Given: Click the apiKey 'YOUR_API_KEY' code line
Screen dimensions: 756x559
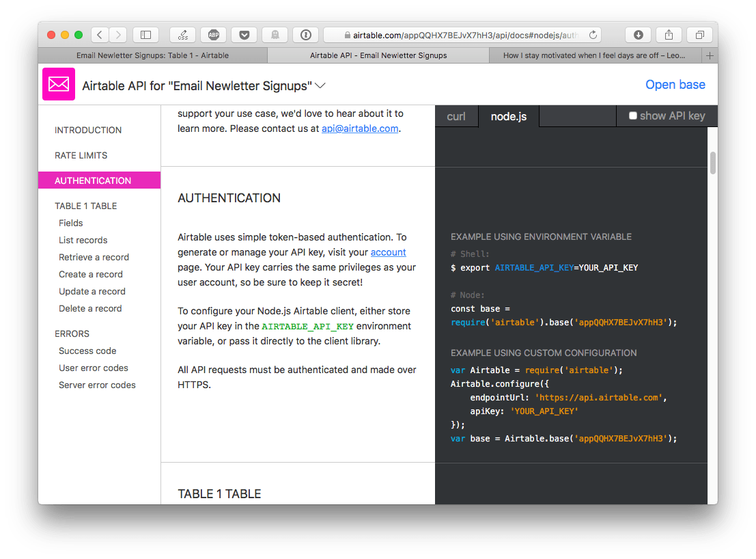Looking at the screenshot, I should (524, 411).
